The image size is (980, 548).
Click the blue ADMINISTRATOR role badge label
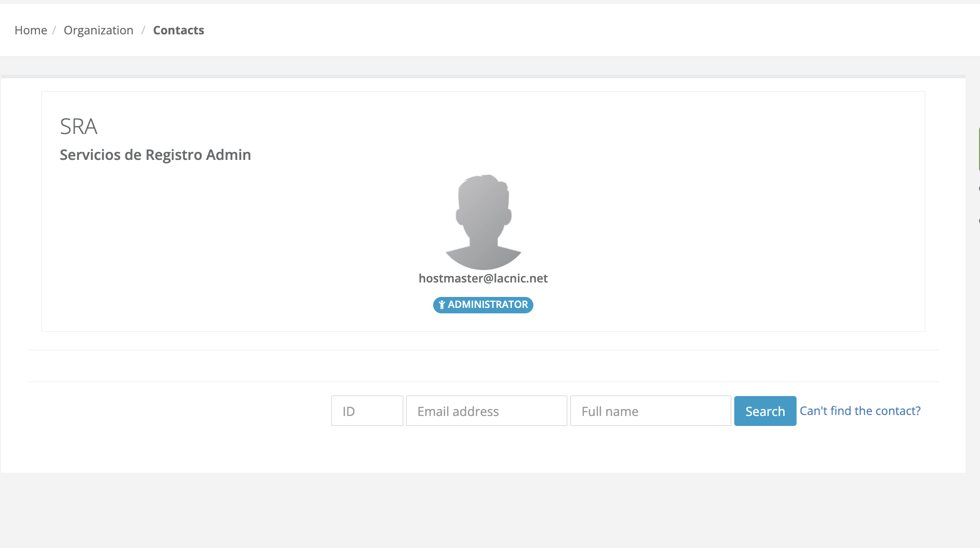[x=487, y=305]
